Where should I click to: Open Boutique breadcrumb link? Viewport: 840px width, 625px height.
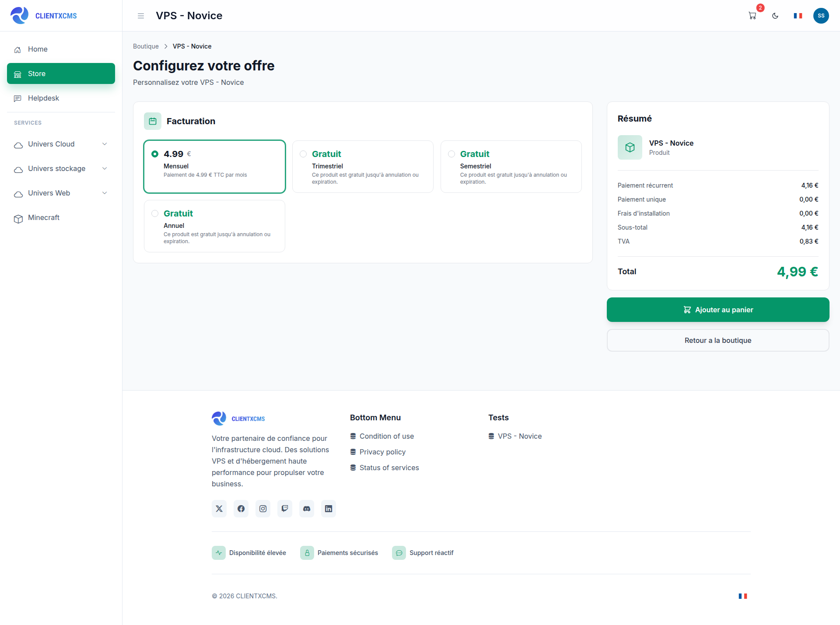[x=146, y=46]
